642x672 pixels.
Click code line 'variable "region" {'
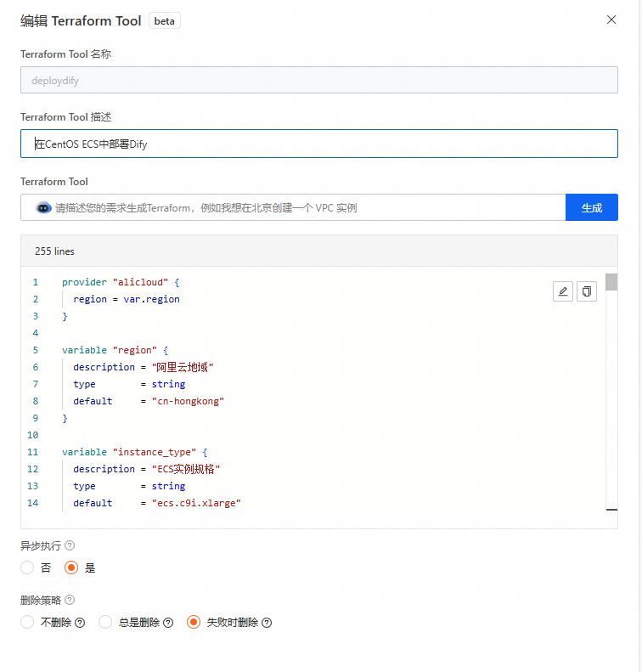115,350
